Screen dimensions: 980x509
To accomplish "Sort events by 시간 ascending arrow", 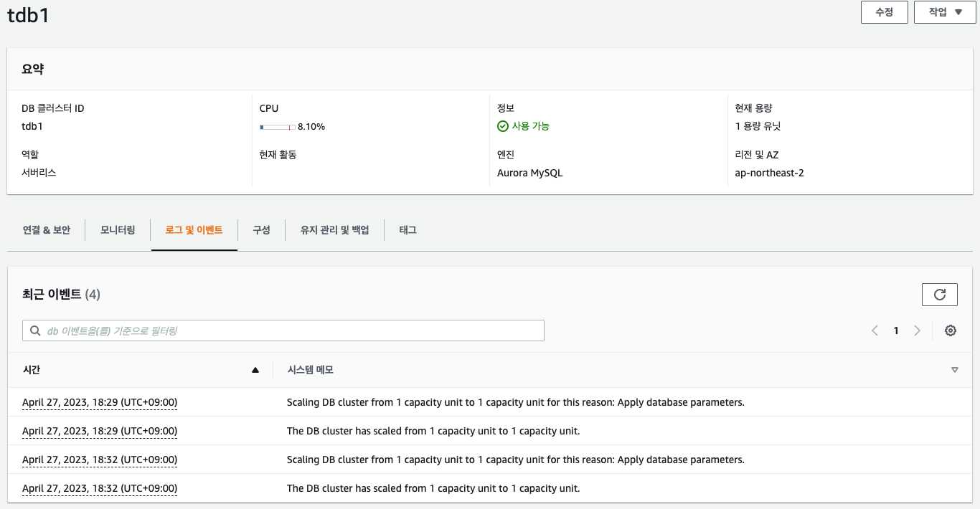I will point(255,370).
